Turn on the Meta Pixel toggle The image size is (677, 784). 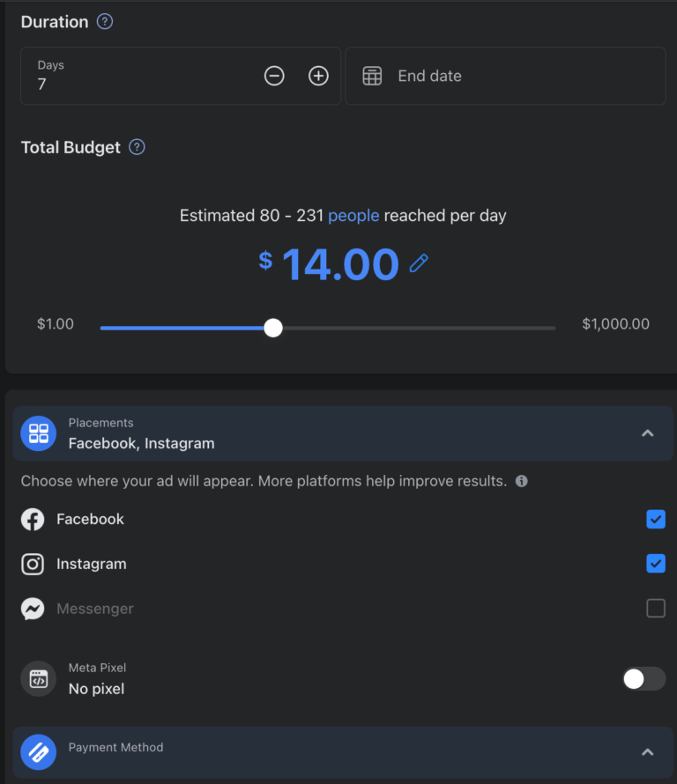tap(644, 678)
